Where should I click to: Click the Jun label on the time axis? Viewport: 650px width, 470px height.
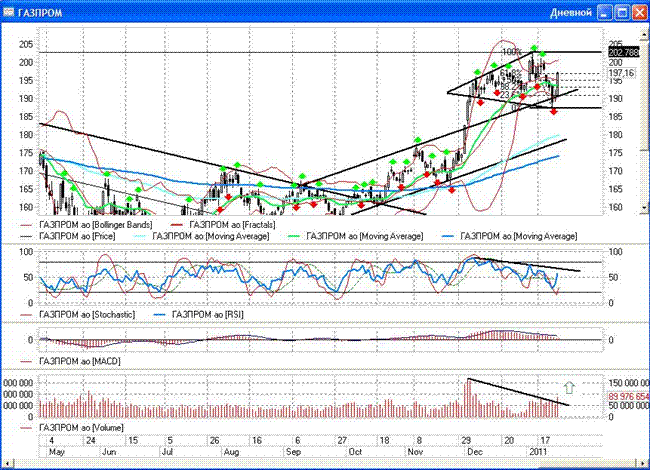point(109,452)
